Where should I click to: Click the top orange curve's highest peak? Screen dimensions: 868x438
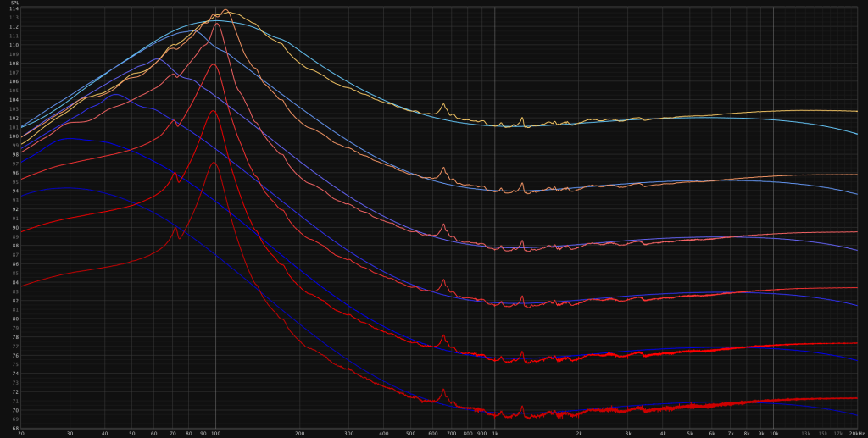225,10
